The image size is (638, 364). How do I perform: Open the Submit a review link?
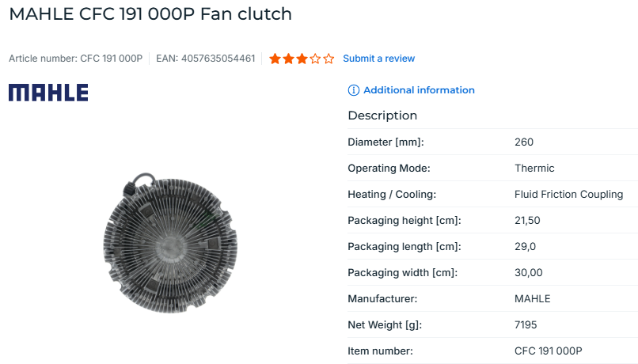click(378, 59)
